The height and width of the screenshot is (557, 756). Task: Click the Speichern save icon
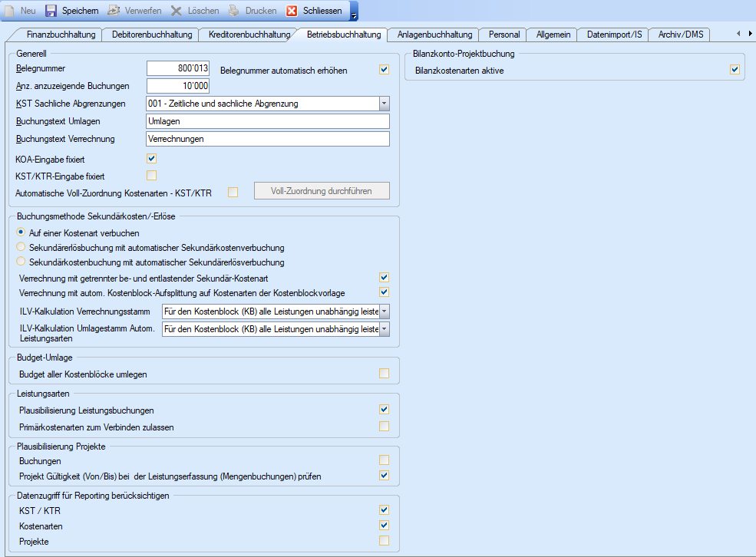click(x=51, y=11)
